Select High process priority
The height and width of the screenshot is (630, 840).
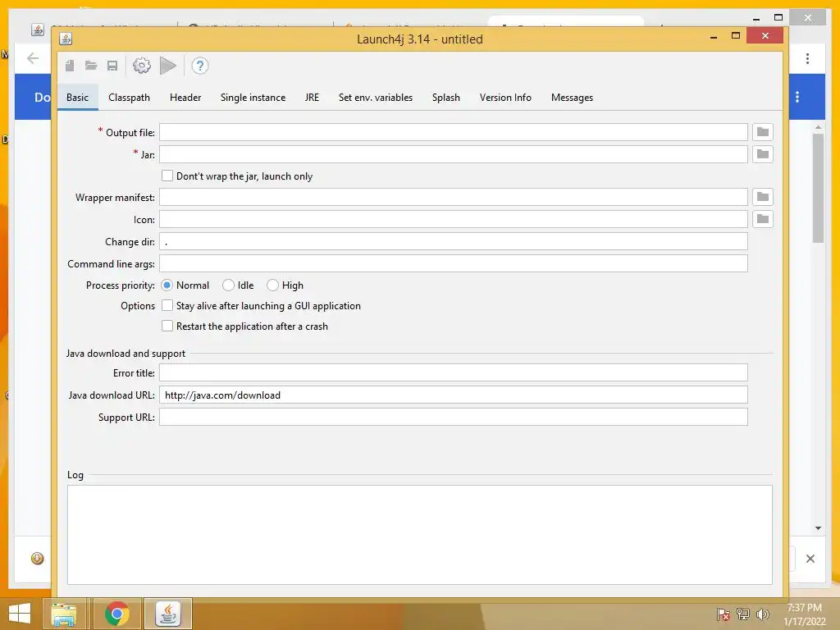pyautogui.click(x=272, y=285)
